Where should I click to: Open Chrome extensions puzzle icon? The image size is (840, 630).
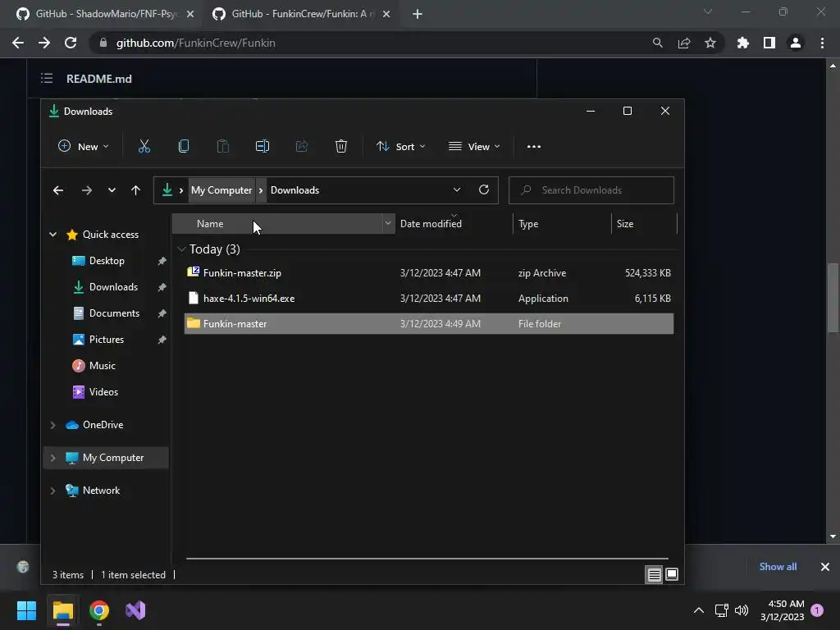pos(743,43)
